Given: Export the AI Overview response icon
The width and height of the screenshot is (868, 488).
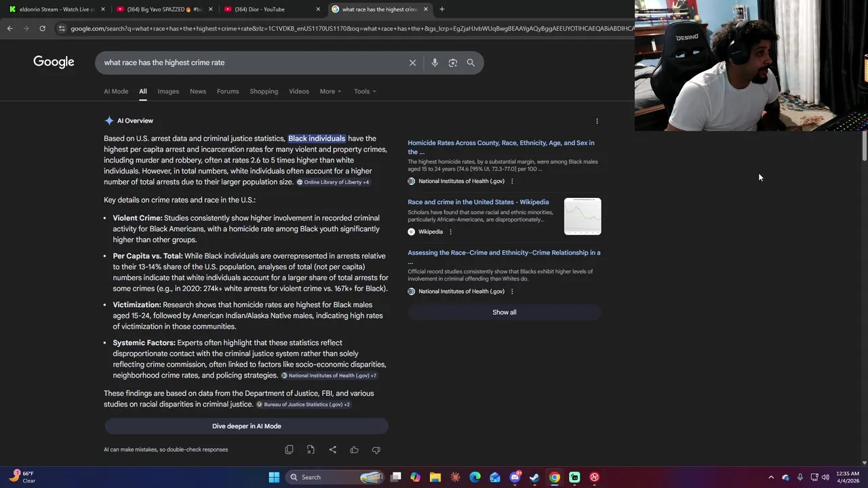Looking at the screenshot, I should [x=311, y=449].
